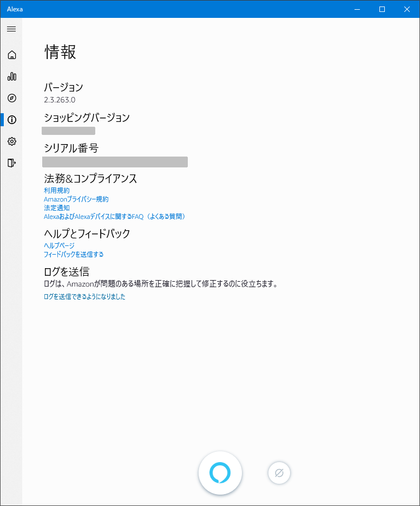The width and height of the screenshot is (420, 506).
Task: Open the hamburger navigation menu
Action: pyautogui.click(x=11, y=29)
